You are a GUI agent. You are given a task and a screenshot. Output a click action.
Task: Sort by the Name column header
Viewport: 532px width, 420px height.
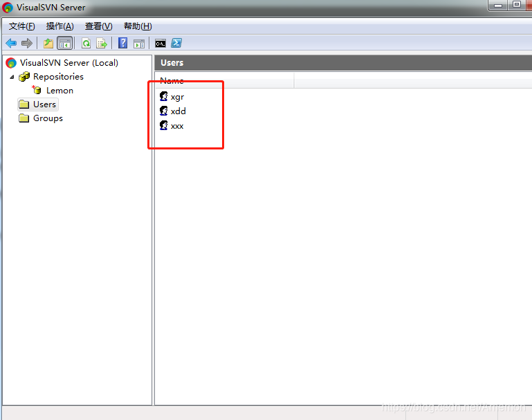tap(225, 80)
